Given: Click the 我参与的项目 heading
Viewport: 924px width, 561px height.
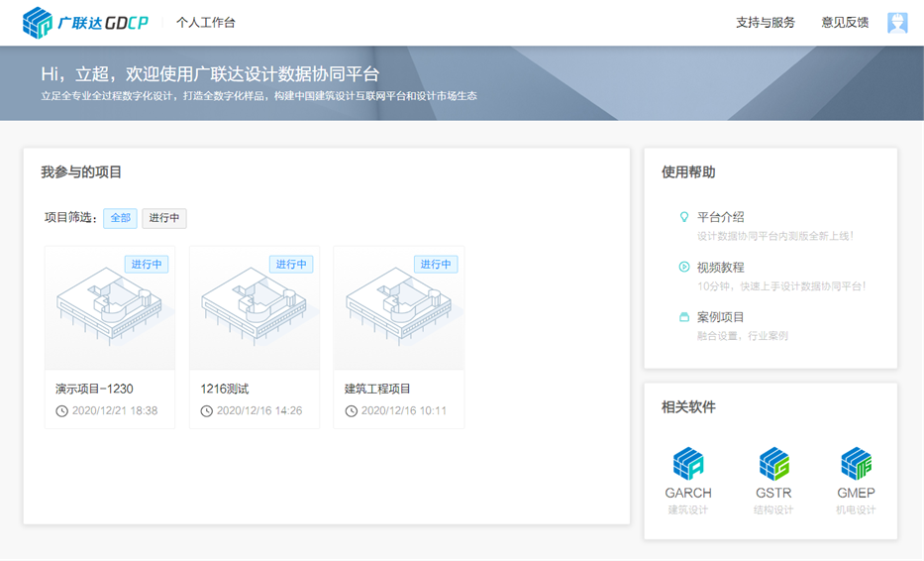Looking at the screenshot, I should pyautogui.click(x=81, y=172).
